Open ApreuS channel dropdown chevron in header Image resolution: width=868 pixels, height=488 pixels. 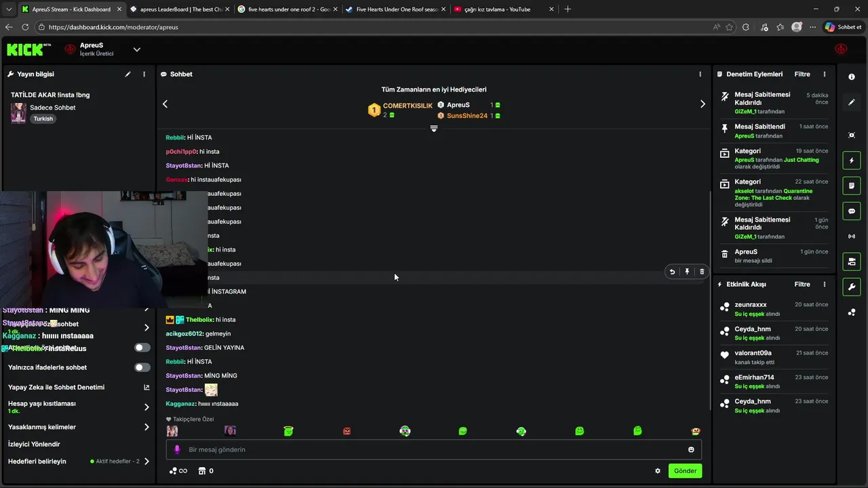(136, 49)
